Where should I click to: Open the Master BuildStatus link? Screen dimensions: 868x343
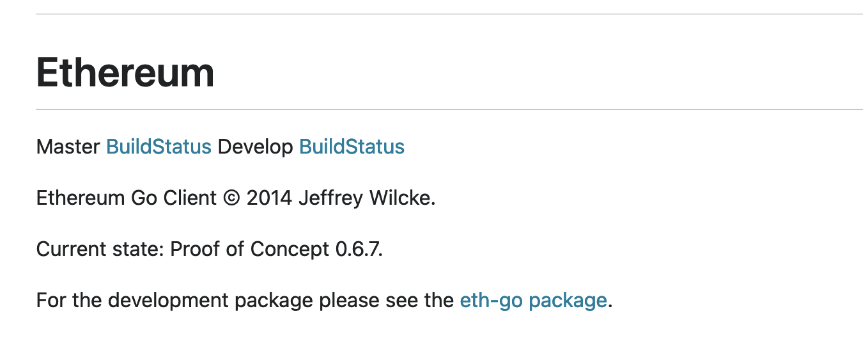[x=159, y=147]
